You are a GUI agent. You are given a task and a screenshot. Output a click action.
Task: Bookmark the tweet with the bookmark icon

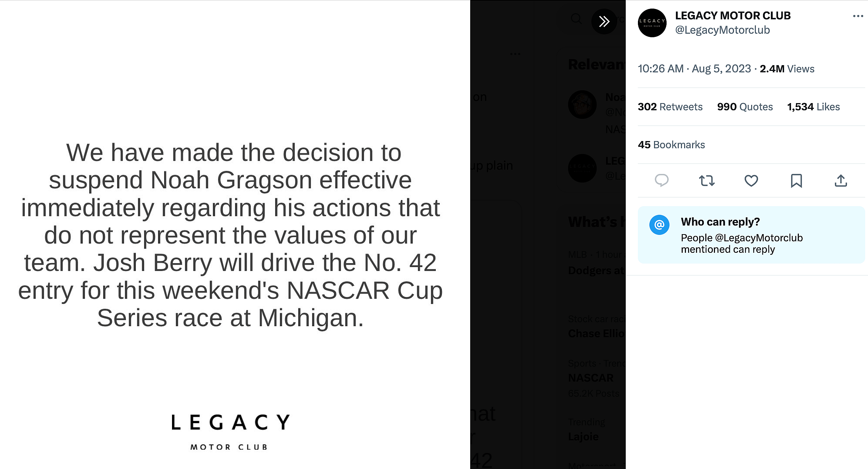coord(796,180)
